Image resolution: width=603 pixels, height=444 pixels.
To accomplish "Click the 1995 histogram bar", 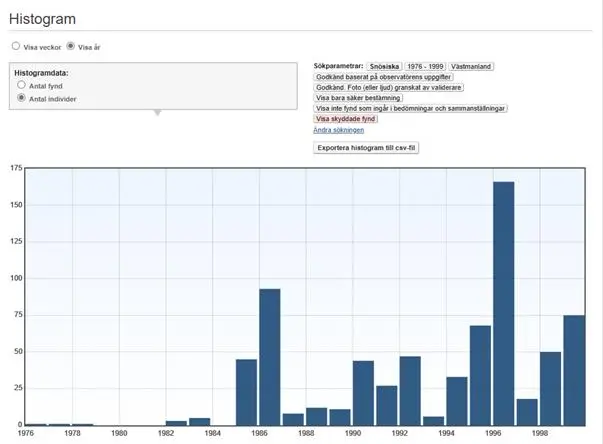I will click(480, 375).
